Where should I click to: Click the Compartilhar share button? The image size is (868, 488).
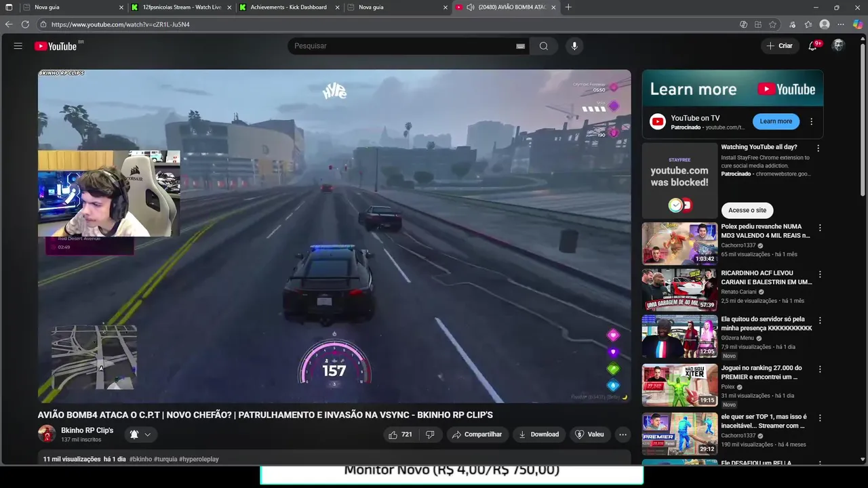tap(477, 434)
